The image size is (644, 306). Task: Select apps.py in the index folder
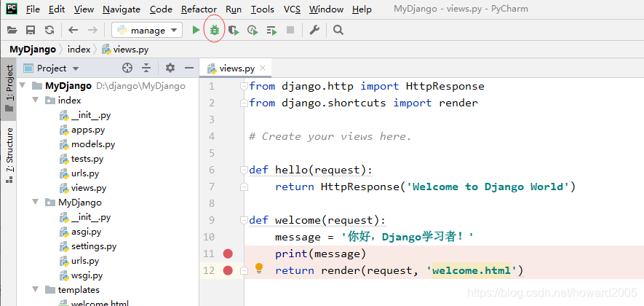(x=88, y=130)
